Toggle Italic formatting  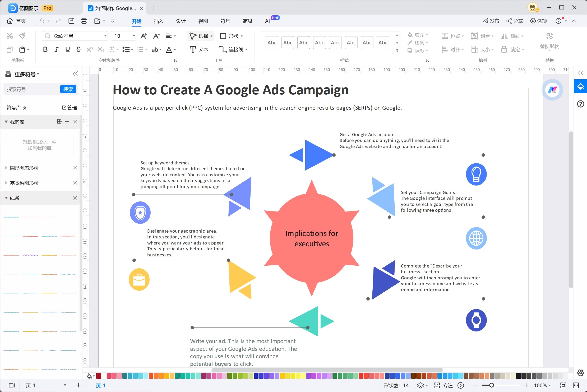56,49
